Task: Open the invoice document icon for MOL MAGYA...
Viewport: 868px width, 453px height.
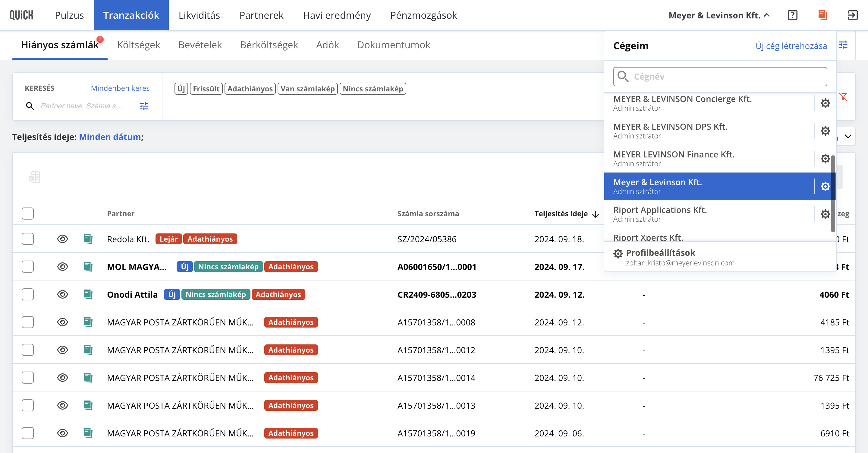Action: (x=88, y=267)
